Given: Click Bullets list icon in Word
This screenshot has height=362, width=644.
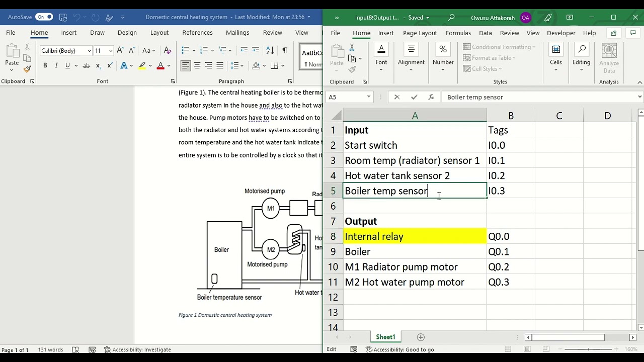Looking at the screenshot, I should pyautogui.click(x=185, y=50).
